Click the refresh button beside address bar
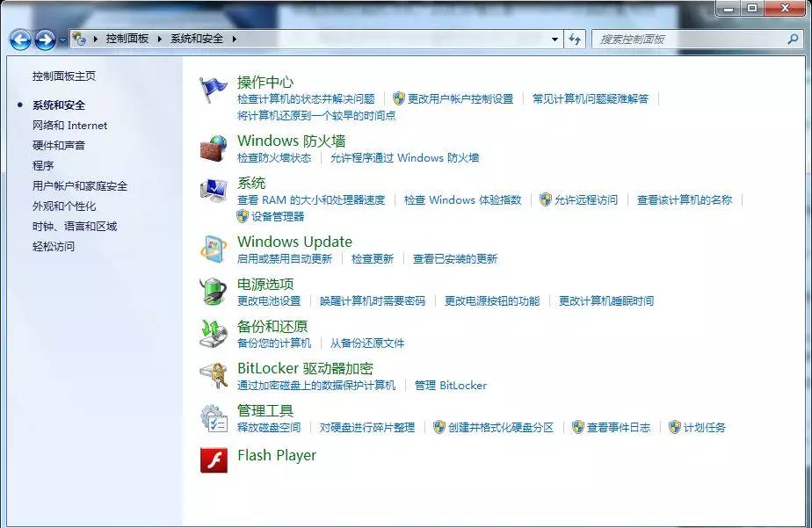812x528 pixels. point(575,39)
